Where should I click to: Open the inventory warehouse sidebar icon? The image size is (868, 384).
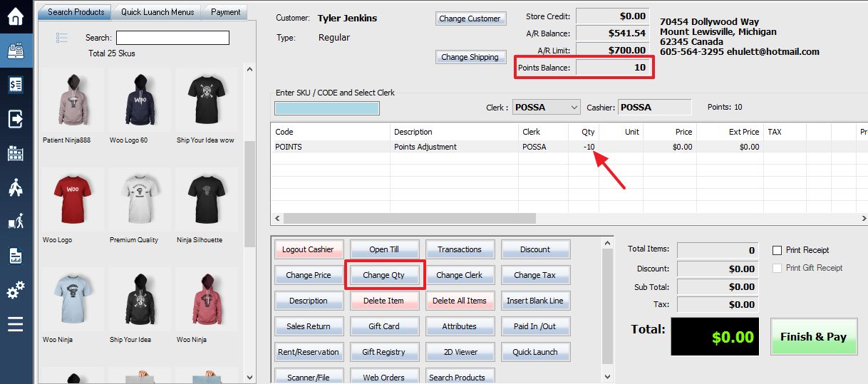16,153
